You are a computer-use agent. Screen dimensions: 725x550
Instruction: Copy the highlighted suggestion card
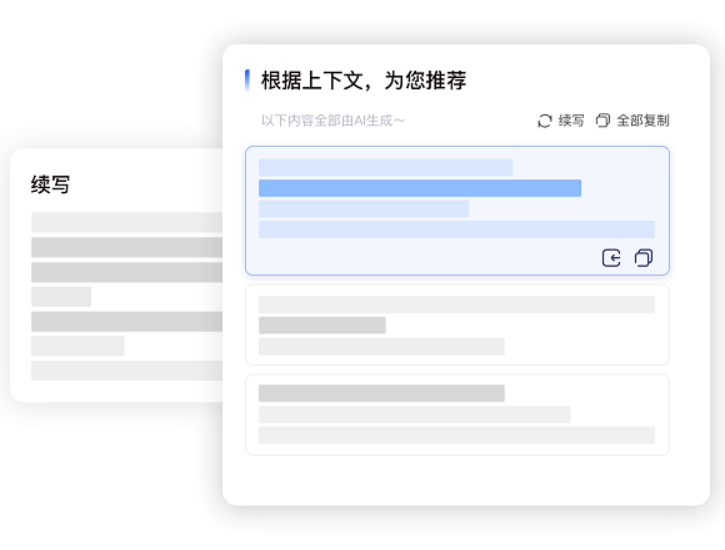point(644,258)
